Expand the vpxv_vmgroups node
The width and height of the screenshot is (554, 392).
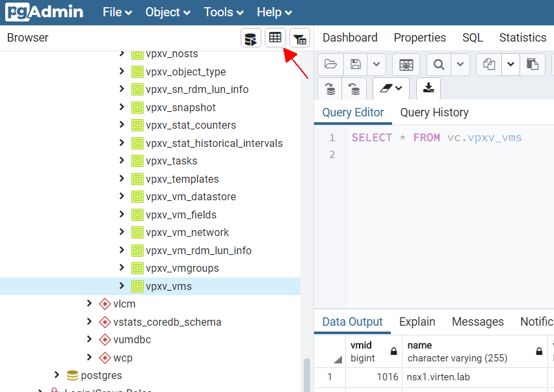122,268
